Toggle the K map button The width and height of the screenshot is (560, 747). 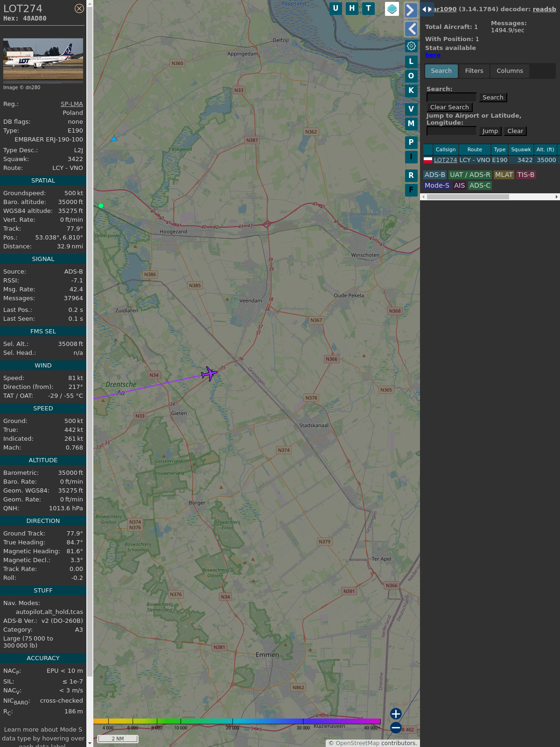click(x=411, y=90)
